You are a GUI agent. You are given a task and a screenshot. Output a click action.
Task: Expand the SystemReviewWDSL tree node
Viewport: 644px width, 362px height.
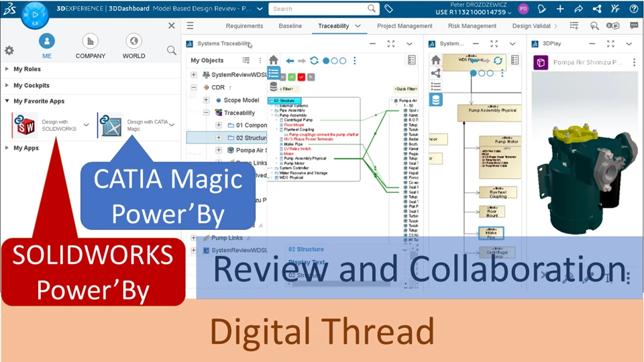click(193, 74)
